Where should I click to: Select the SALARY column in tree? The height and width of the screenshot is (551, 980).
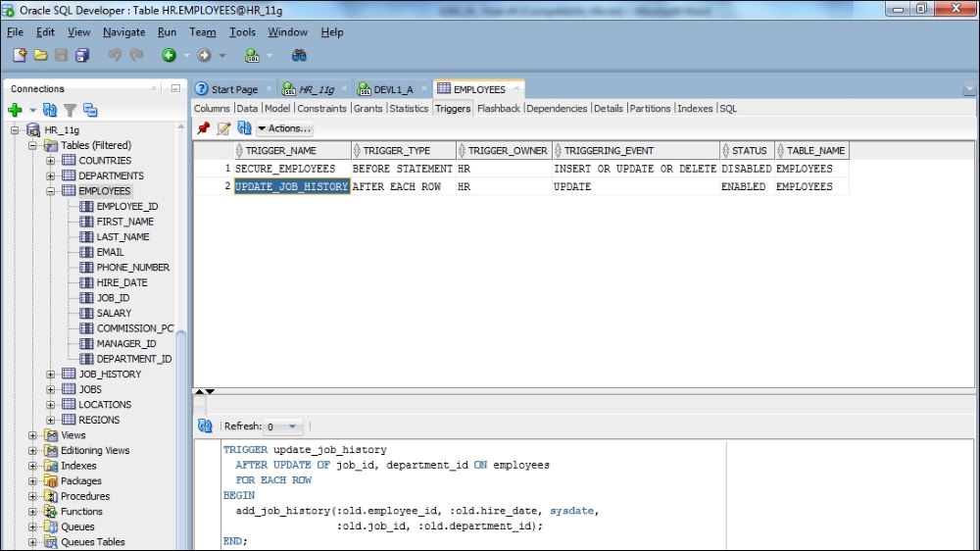coord(114,313)
